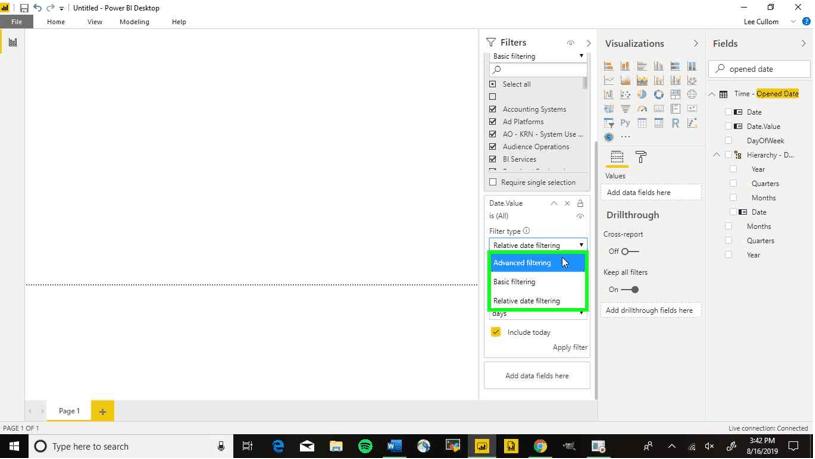Collapse the Fields pane arrow
815x459 pixels.
pos(804,44)
